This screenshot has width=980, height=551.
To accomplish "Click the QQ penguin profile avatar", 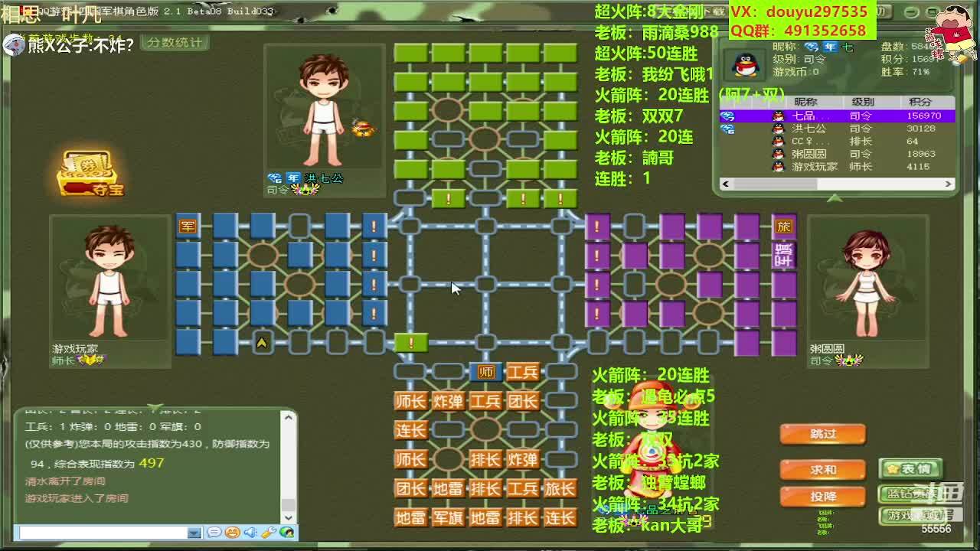I will click(x=745, y=65).
